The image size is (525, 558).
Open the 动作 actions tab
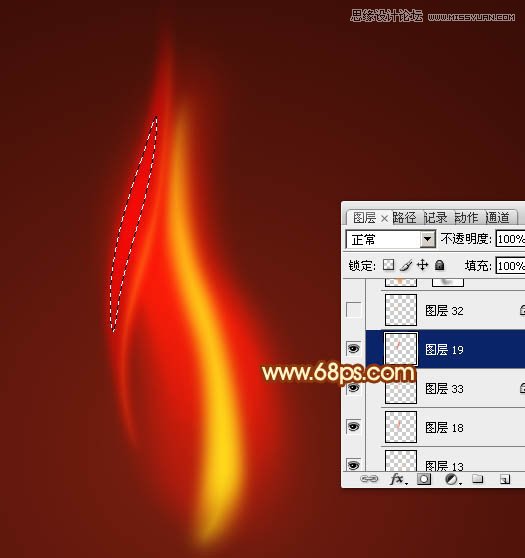[466, 217]
